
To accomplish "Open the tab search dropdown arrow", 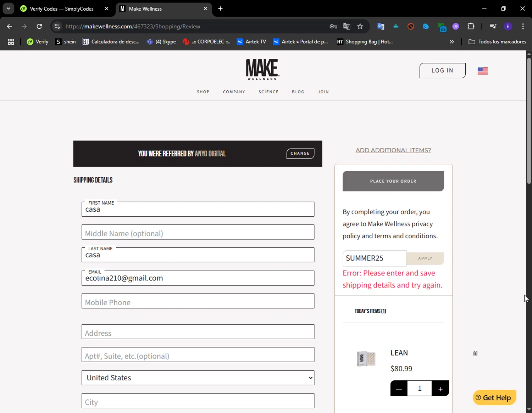I will [x=8, y=9].
